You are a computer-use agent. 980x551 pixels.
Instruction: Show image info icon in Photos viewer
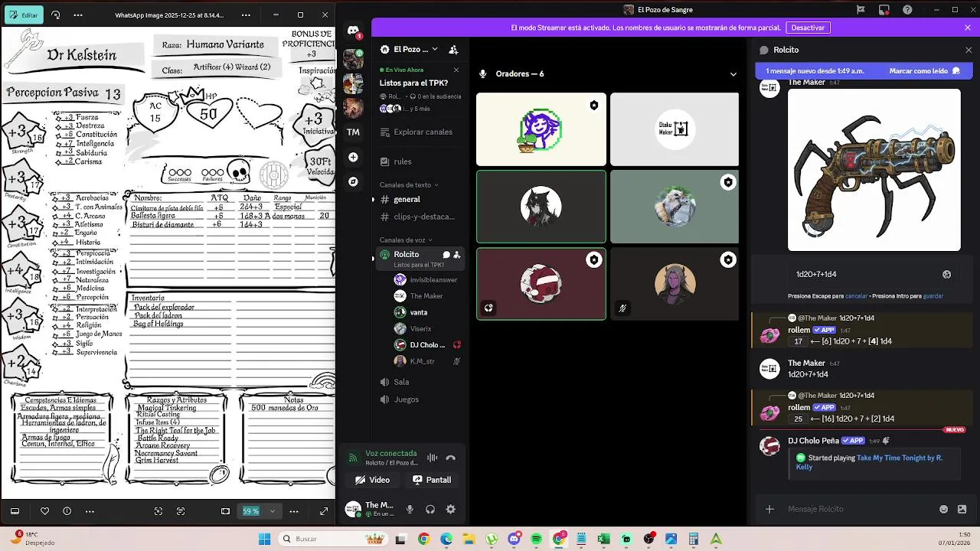pyautogui.click(x=67, y=511)
